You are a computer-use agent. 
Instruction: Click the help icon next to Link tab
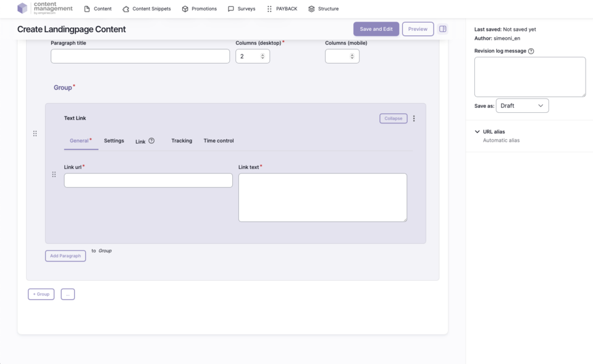151,141
